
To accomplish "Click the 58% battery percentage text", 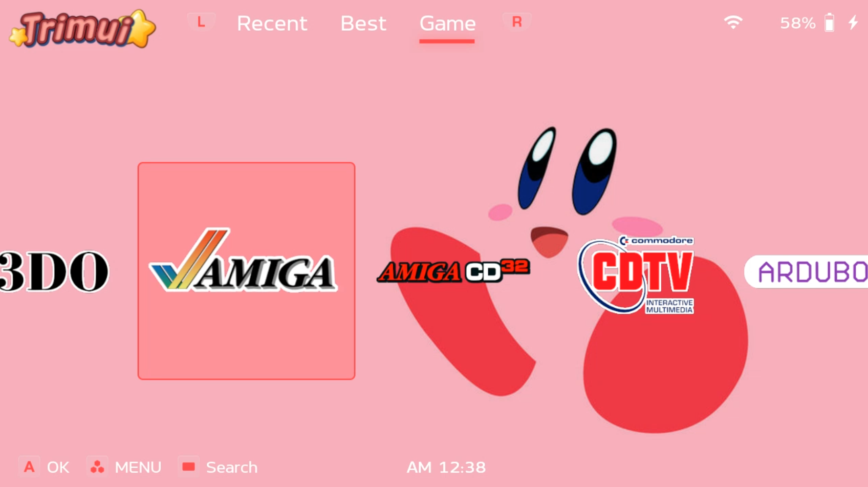I will [797, 23].
